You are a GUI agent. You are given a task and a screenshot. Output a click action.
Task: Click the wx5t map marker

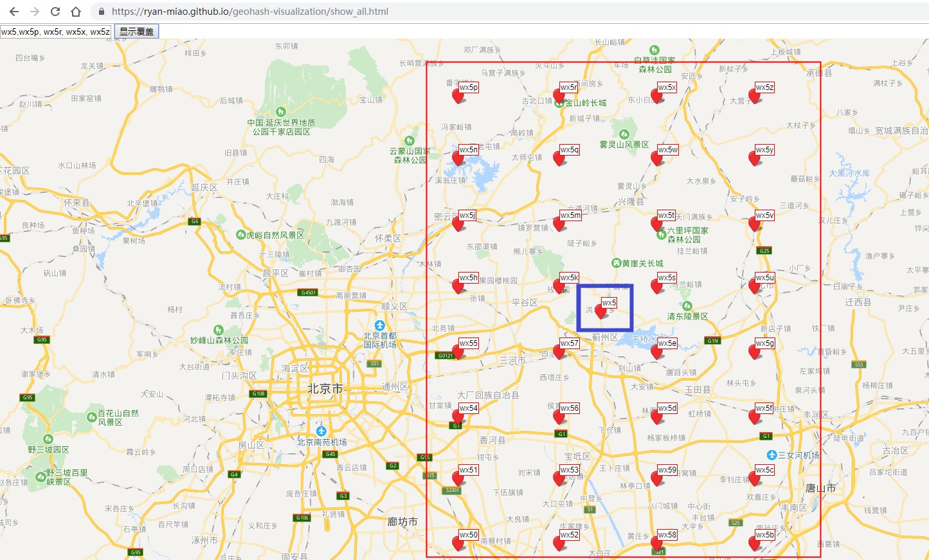(x=657, y=224)
